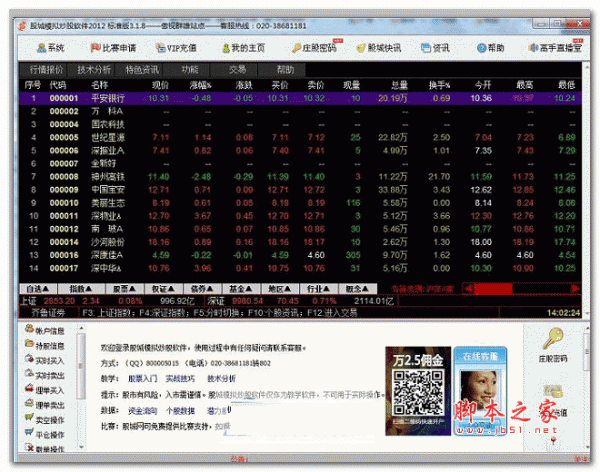Expand the 地区▲ category tab
Screen dimensions: 600x472
pyautogui.click(x=279, y=289)
